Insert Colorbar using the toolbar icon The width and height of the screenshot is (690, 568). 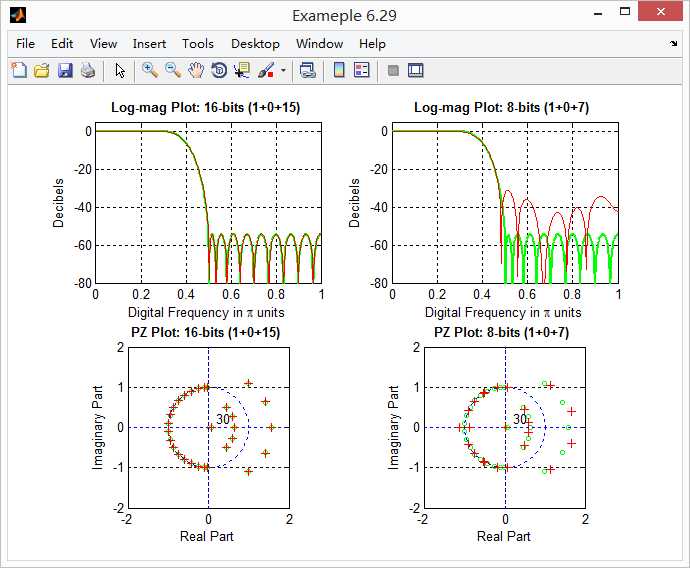coord(339,70)
